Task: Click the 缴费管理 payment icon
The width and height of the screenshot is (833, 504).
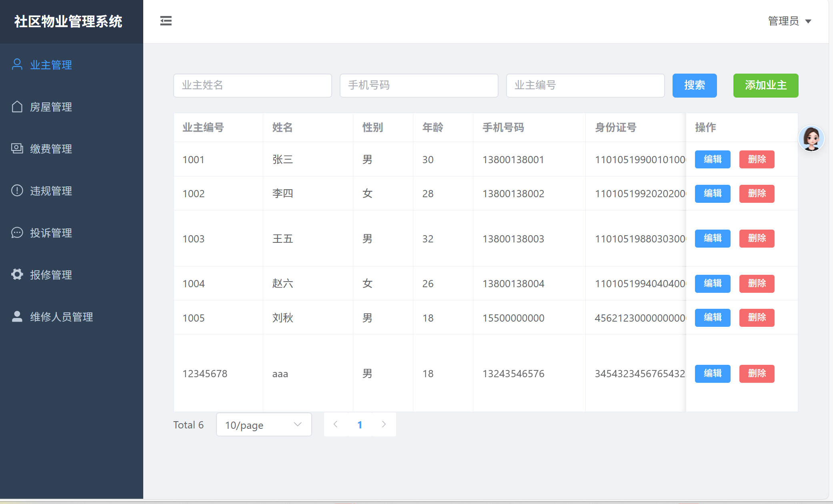Action: 17,148
